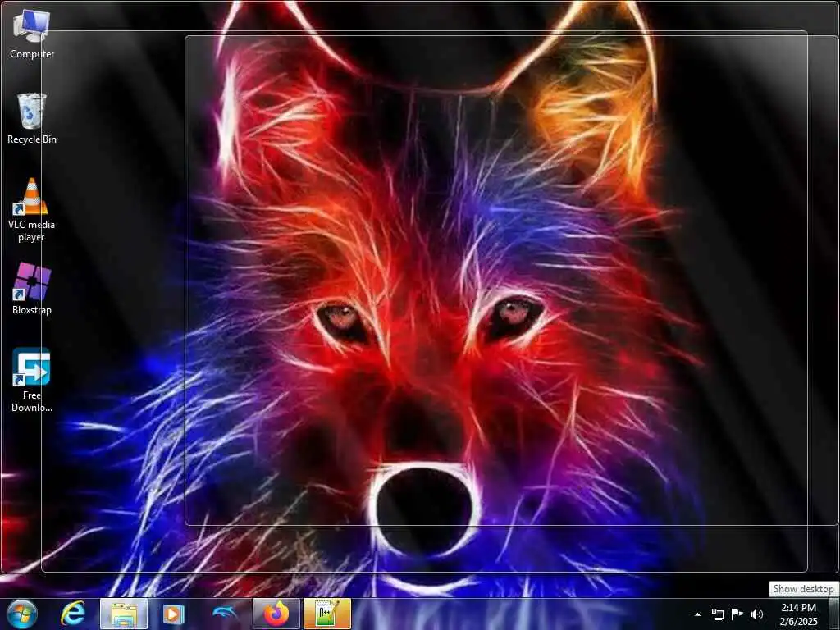Select the VLC media player shortcut
The image size is (840, 630).
point(32,209)
